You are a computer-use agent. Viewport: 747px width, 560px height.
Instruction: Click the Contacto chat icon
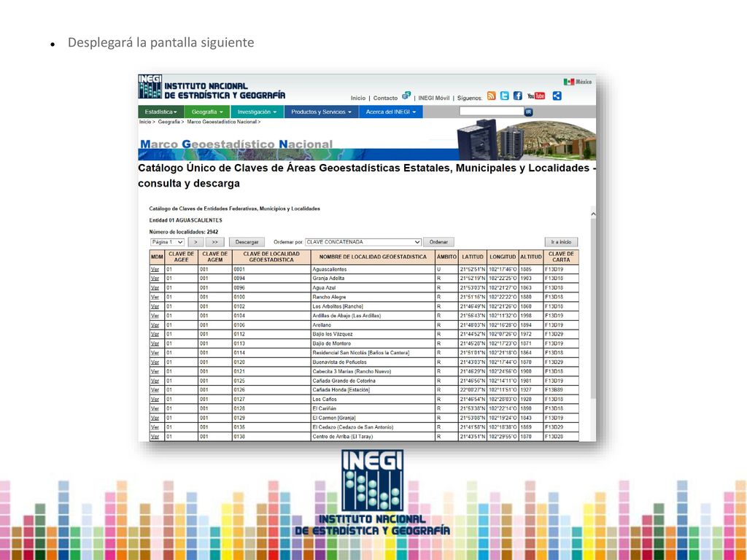click(x=406, y=96)
